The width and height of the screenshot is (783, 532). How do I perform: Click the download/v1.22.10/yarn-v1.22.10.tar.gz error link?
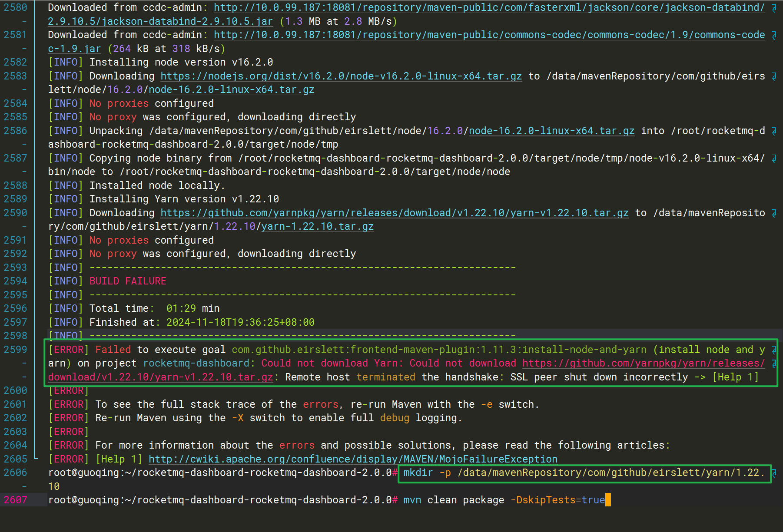[x=160, y=377]
